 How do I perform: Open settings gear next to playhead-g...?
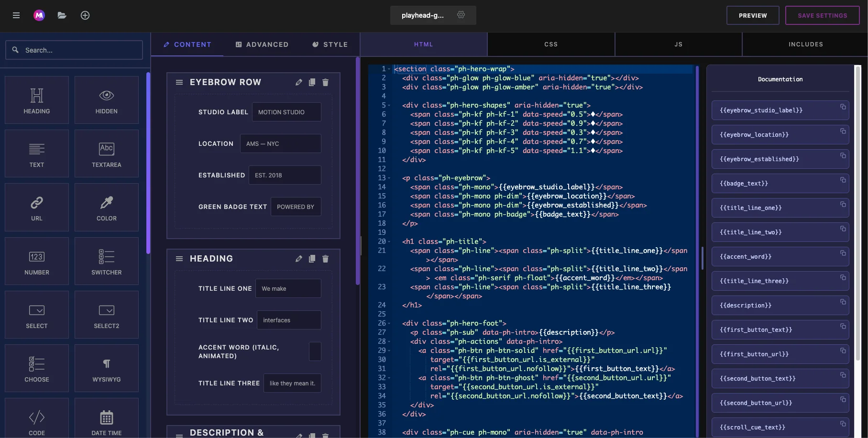(461, 15)
